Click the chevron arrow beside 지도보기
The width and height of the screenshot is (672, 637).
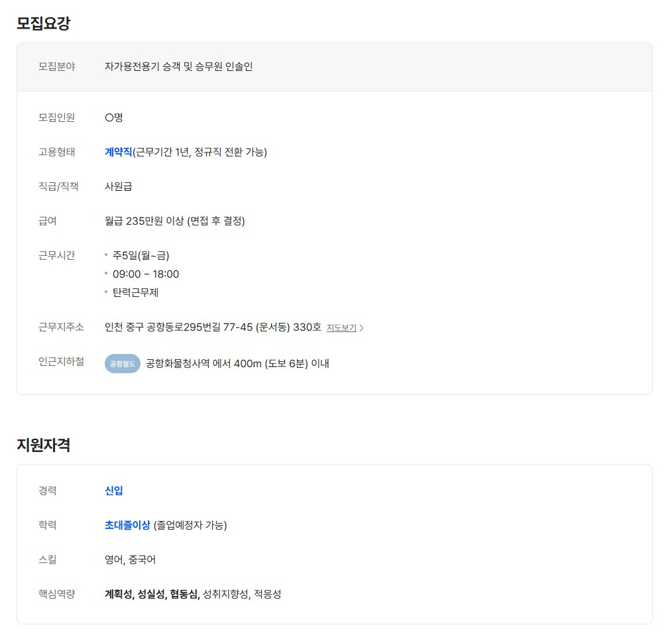[362, 328]
